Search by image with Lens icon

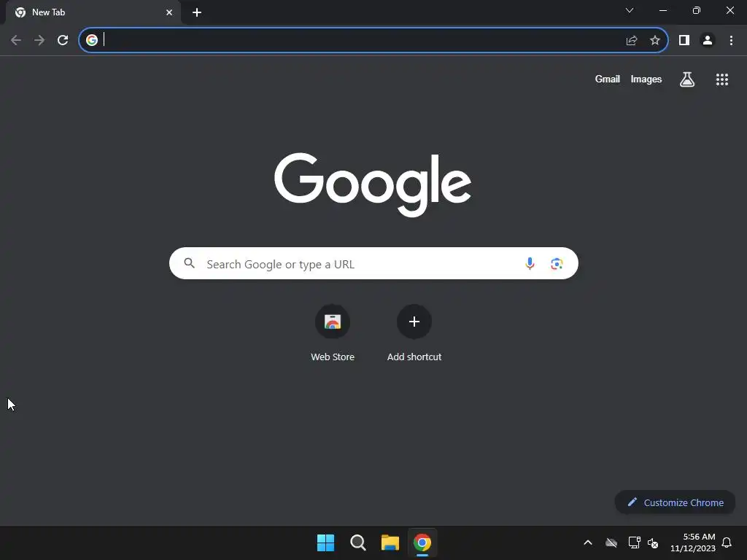click(x=557, y=263)
